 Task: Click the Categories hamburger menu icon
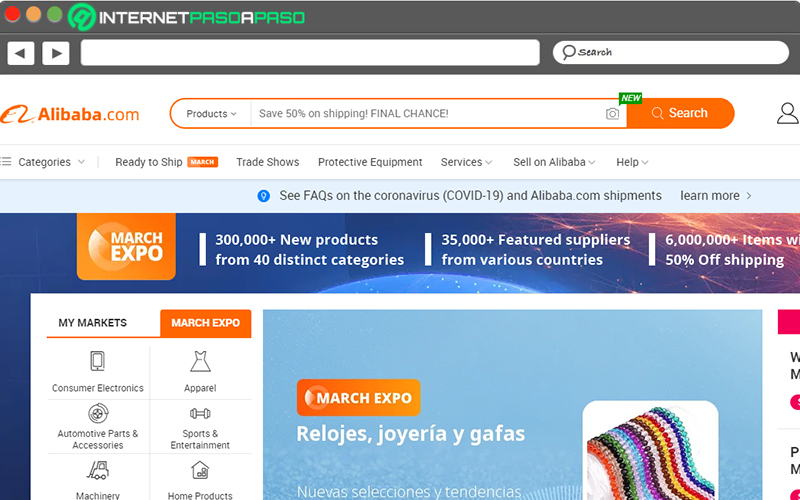(x=6, y=162)
